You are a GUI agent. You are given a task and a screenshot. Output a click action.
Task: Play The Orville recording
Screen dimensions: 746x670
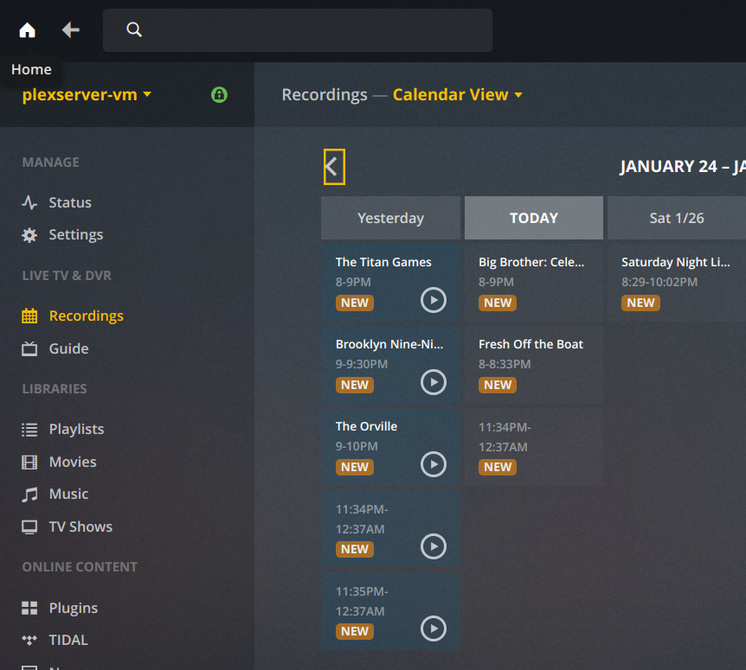pos(433,464)
